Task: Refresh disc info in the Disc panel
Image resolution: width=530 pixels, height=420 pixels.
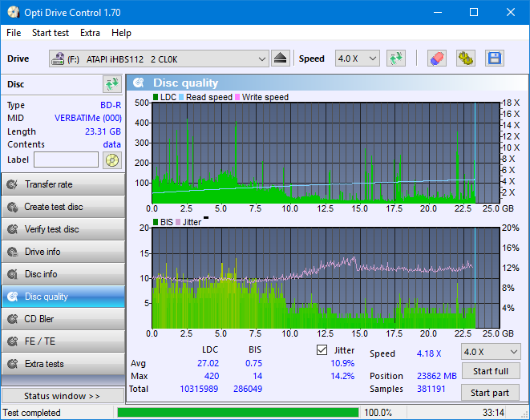Action: click(112, 84)
